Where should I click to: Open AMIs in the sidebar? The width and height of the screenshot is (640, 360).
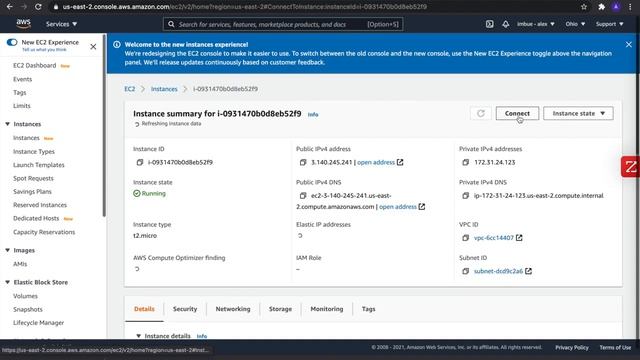pos(20,264)
